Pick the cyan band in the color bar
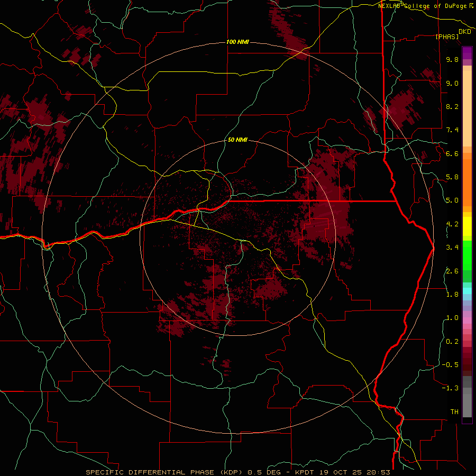This screenshot has height=476, width=476. click(467, 290)
